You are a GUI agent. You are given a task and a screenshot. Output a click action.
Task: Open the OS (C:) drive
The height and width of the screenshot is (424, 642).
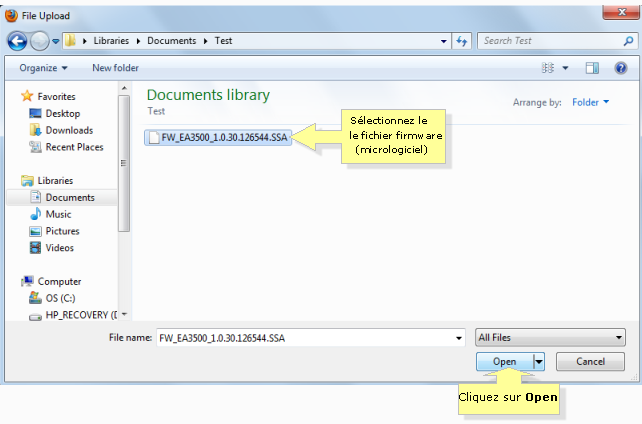click(58, 298)
